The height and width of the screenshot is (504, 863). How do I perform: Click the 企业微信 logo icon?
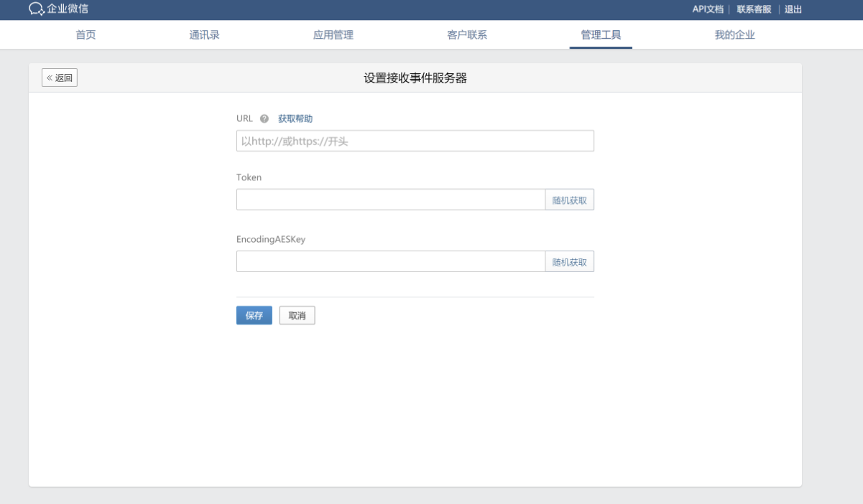[37, 9]
